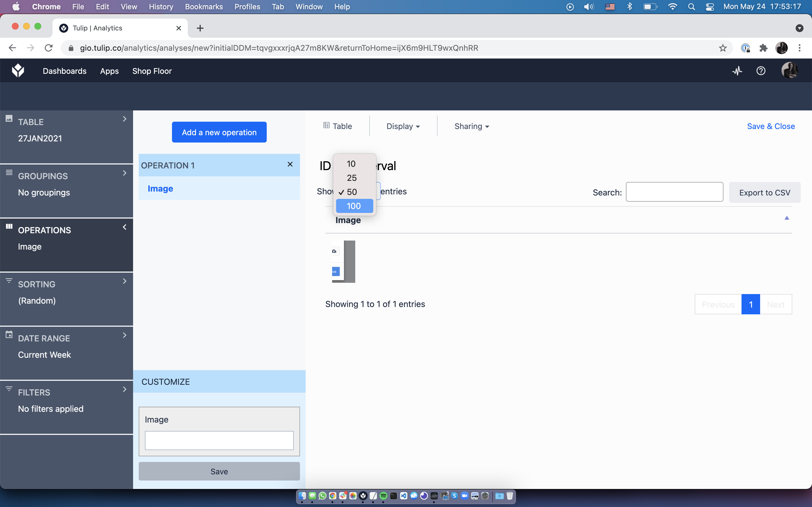Bookmark this page with star icon
The width and height of the screenshot is (812, 507).
point(723,48)
